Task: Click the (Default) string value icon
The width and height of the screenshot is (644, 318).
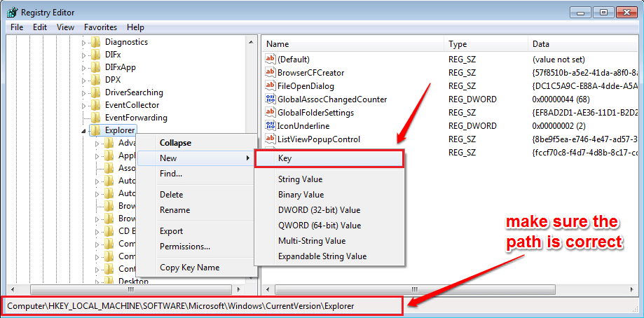Action: [270, 60]
